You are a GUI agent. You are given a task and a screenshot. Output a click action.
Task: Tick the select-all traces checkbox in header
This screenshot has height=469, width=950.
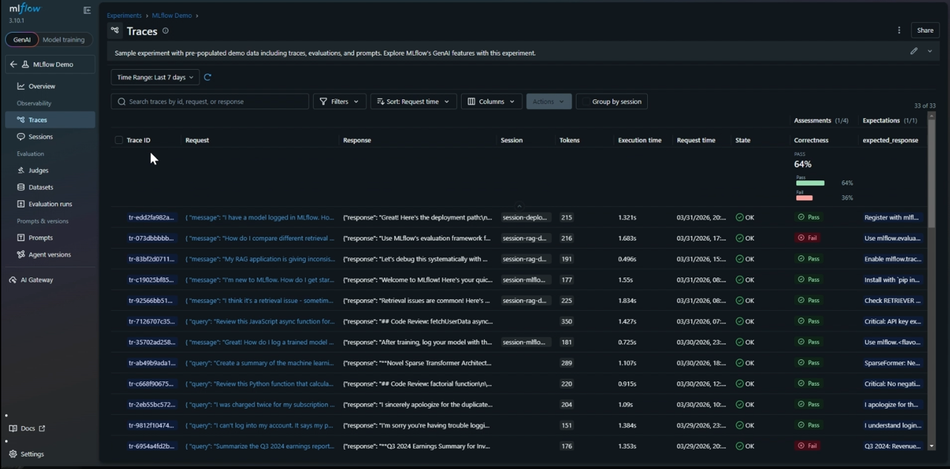pos(119,140)
